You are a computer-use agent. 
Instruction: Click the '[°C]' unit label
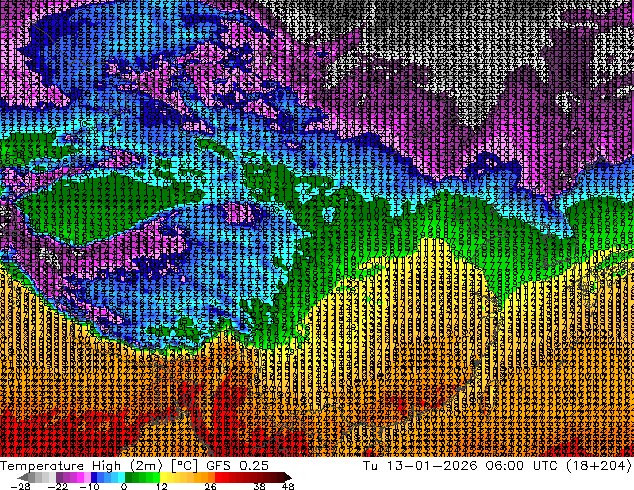[184, 465]
